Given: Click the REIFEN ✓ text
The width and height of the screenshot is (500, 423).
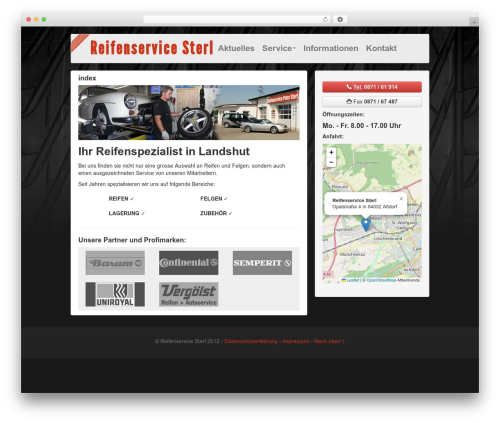Looking at the screenshot, I should tap(121, 199).
